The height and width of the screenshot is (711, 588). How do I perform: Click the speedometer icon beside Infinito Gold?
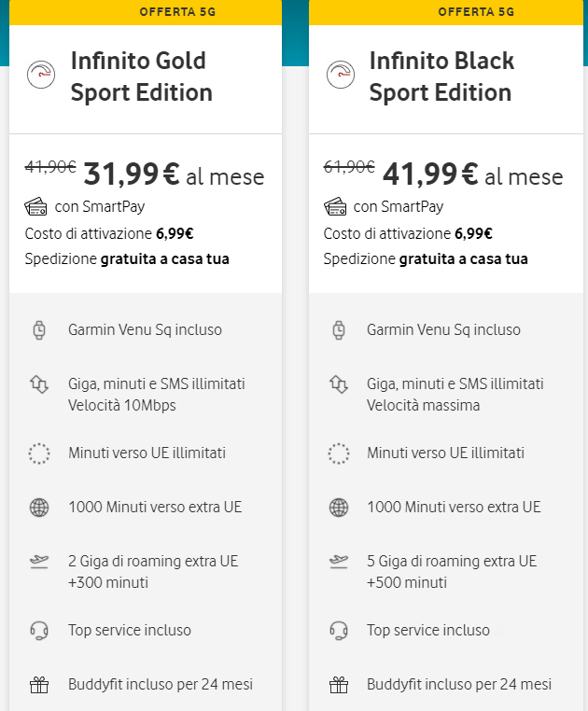click(x=40, y=76)
